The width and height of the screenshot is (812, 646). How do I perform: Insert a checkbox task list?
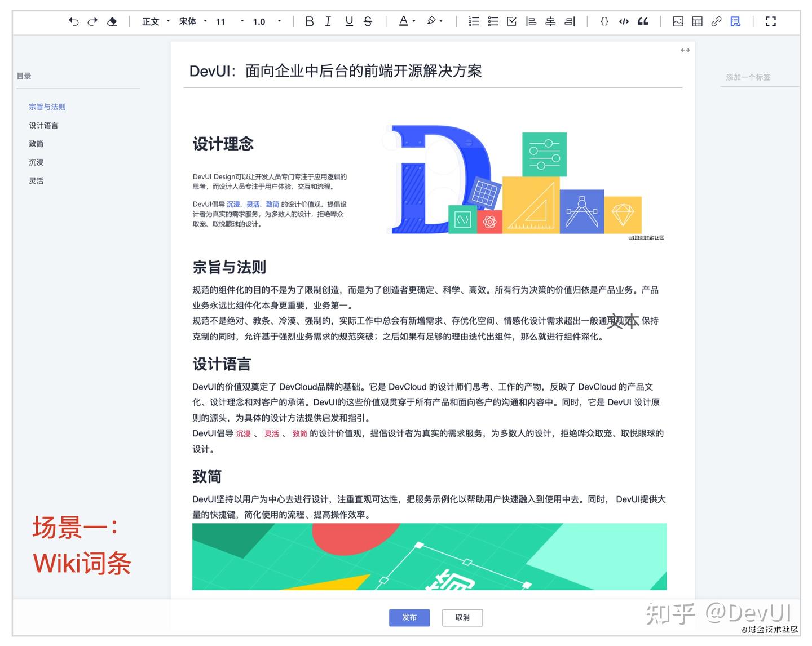point(511,21)
